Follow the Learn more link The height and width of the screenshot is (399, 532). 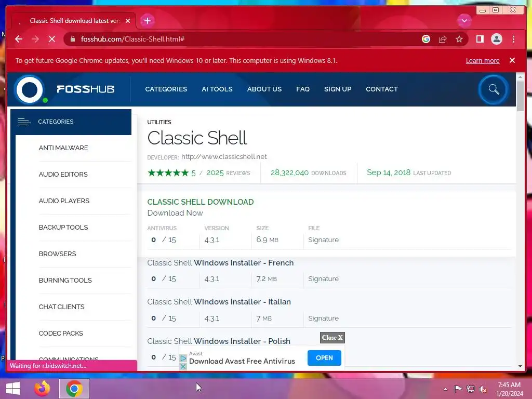coord(483,60)
